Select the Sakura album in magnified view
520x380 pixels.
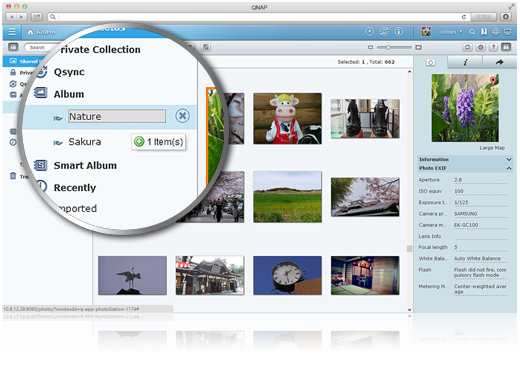85,142
